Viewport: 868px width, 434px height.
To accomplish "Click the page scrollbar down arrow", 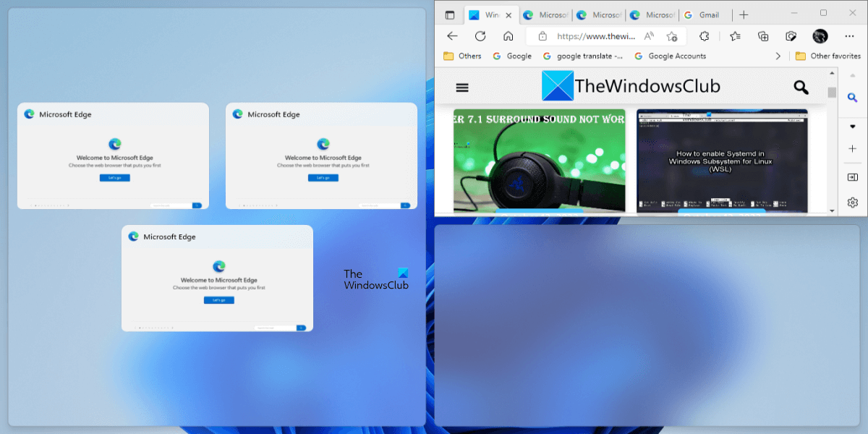I will (832, 210).
